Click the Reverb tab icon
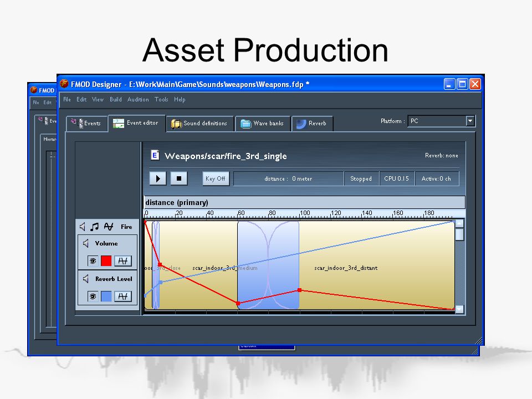This screenshot has height=399, width=532. pyautogui.click(x=301, y=124)
